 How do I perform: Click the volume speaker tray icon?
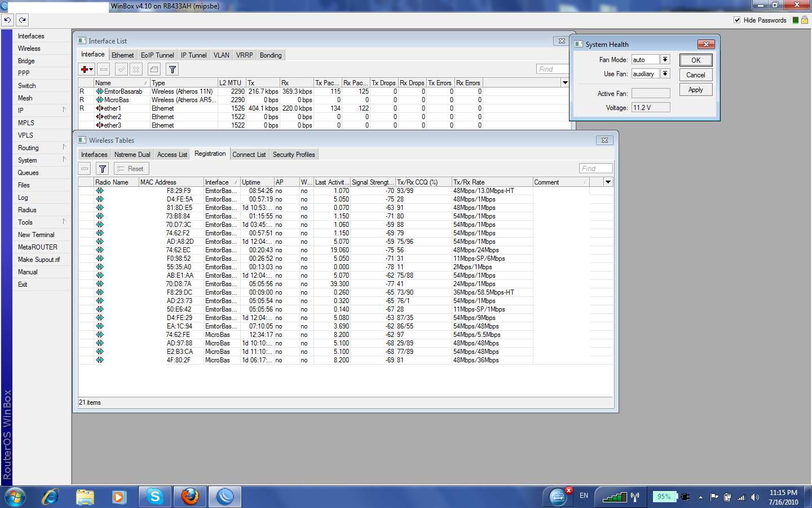(x=755, y=497)
